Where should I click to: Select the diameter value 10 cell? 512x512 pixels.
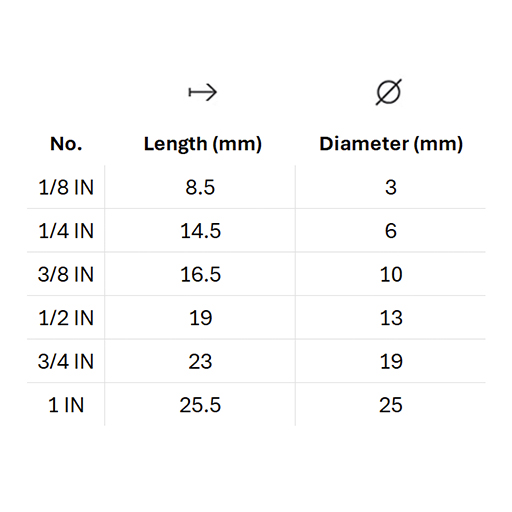tap(391, 275)
